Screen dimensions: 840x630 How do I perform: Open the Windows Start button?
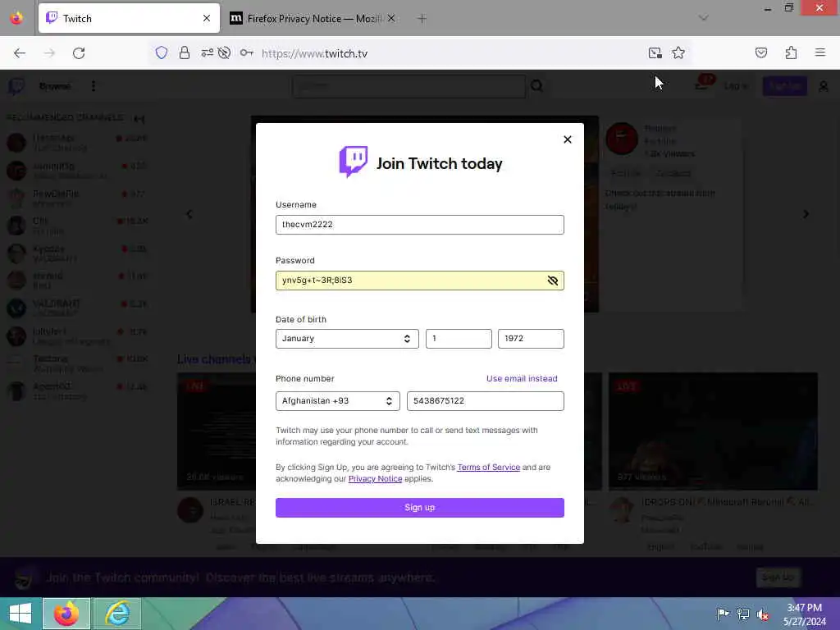[21, 614]
